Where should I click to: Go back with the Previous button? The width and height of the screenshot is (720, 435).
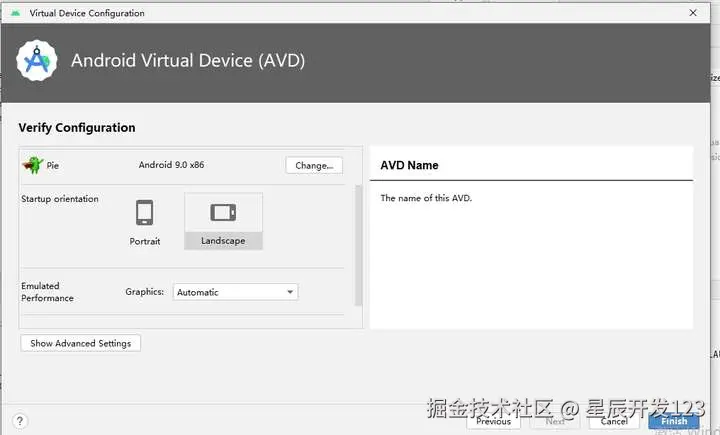click(494, 421)
